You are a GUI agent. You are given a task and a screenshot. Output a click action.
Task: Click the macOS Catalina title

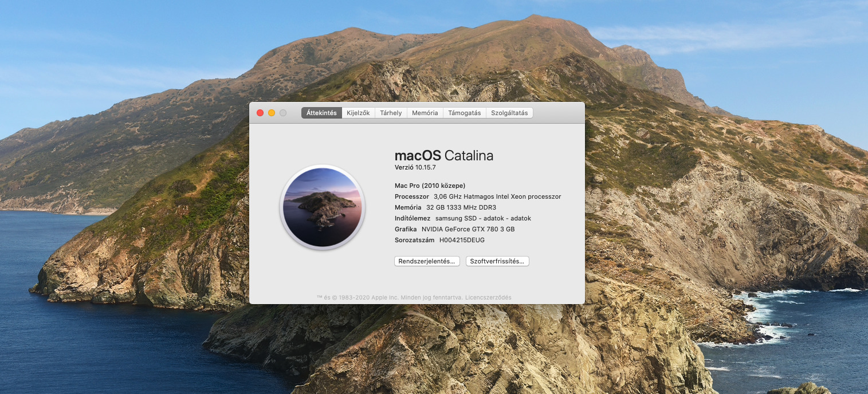click(x=444, y=155)
